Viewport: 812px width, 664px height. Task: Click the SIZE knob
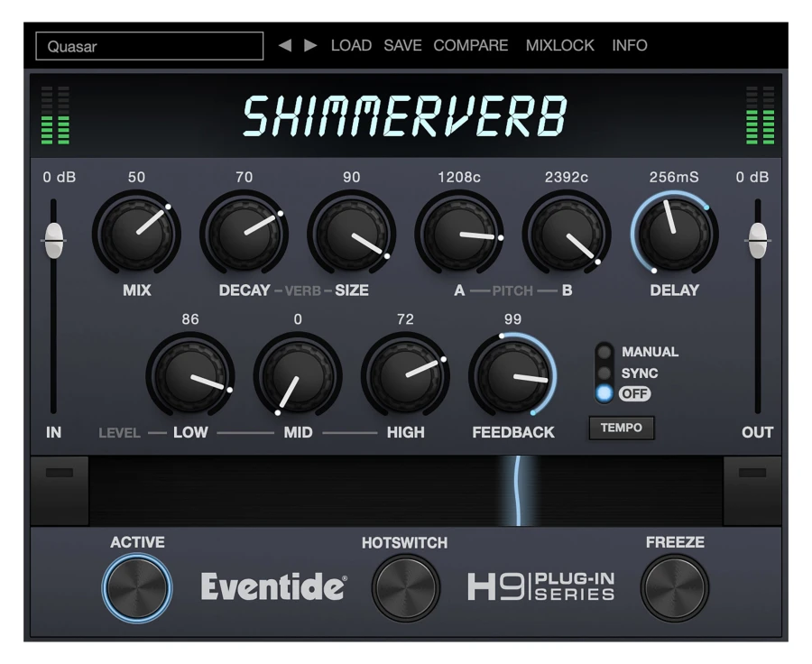click(352, 234)
